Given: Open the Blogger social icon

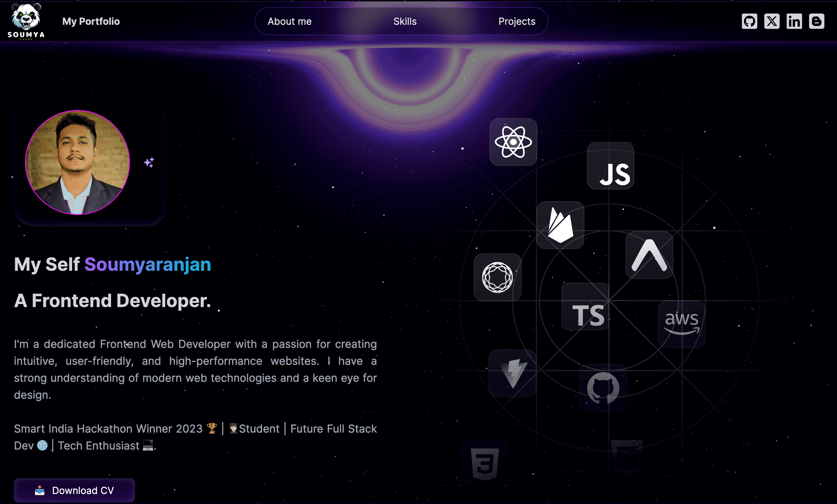Looking at the screenshot, I should [x=817, y=21].
